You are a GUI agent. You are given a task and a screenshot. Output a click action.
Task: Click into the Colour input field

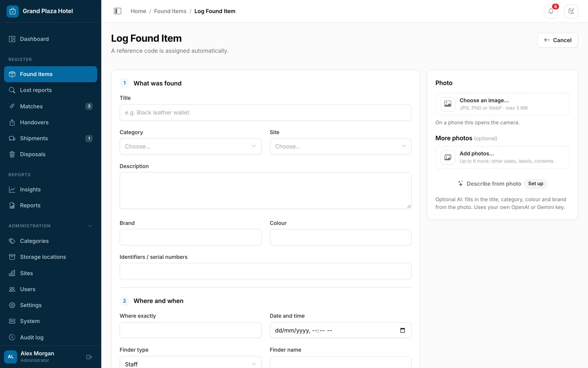(x=341, y=237)
